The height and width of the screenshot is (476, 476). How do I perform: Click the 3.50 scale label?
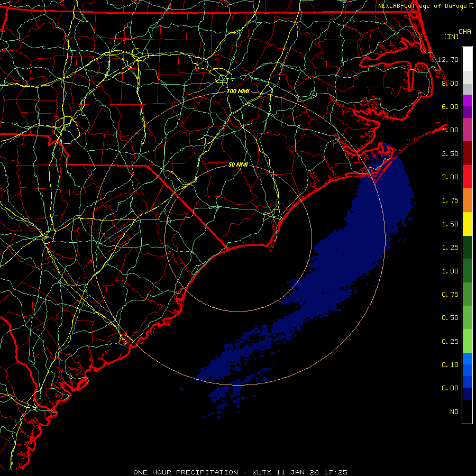450,153
